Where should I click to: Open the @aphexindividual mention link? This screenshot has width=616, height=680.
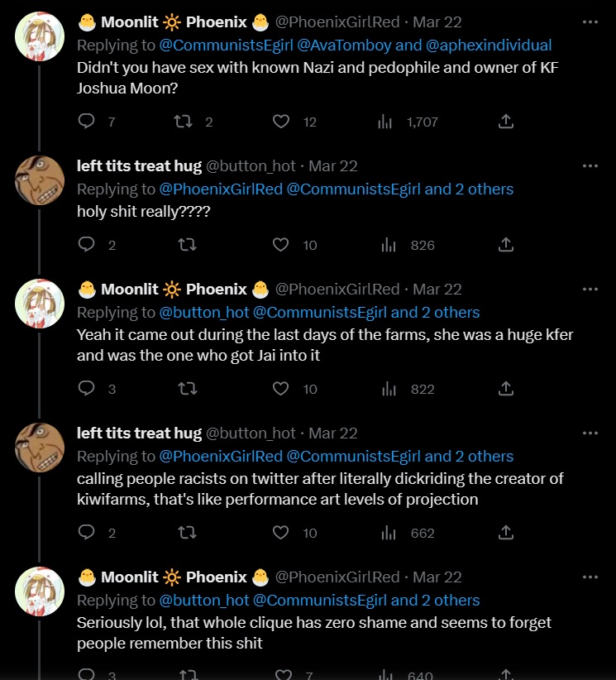pyautogui.click(x=489, y=45)
